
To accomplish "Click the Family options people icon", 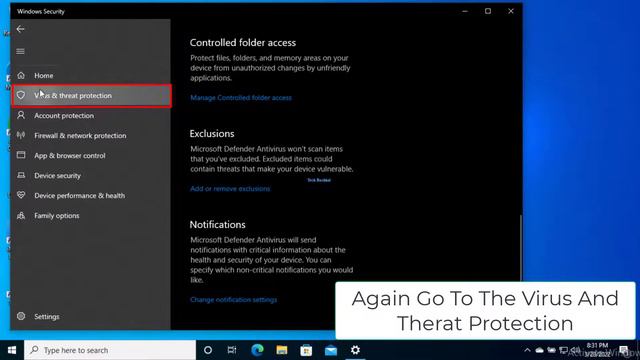I will point(21,215).
